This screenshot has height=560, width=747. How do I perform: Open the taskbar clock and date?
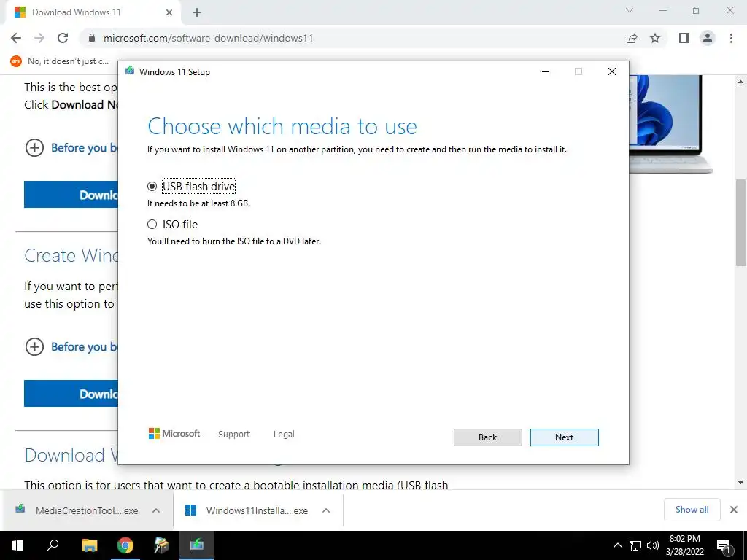coord(684,545)
